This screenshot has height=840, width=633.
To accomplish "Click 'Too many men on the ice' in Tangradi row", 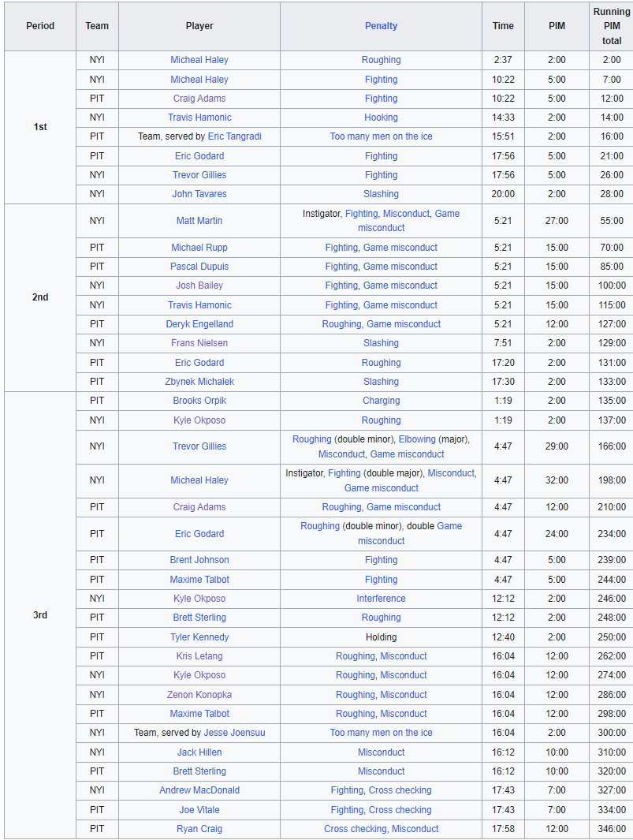I will coord(381,136).
